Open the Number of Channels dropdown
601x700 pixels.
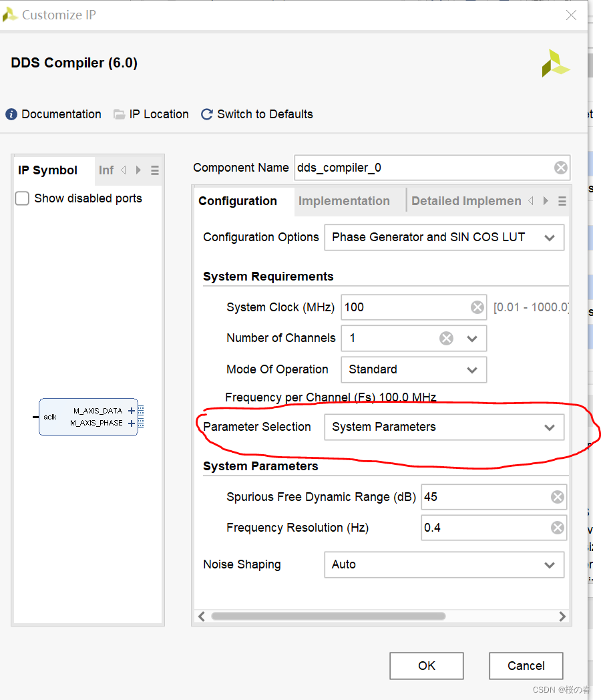coord(472,339)
